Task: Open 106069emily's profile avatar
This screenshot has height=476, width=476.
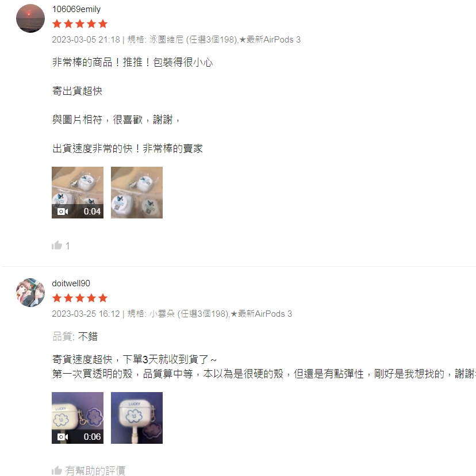Action: [x=30, y=18]
